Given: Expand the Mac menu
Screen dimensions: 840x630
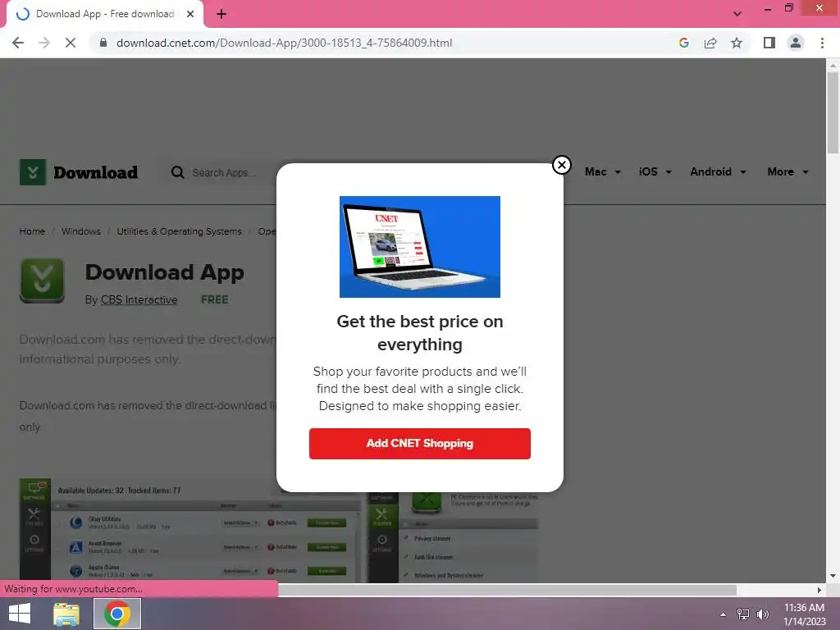Looking at the screenshot, I should point(603,172).
